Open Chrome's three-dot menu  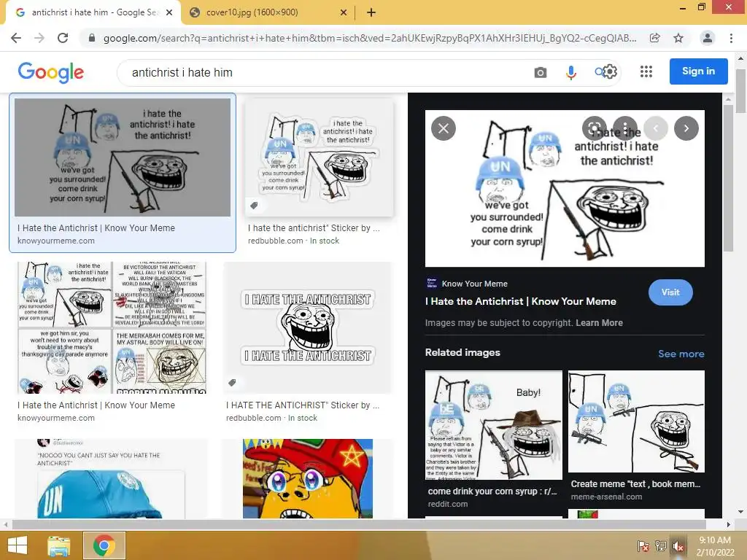click(731, 38)
